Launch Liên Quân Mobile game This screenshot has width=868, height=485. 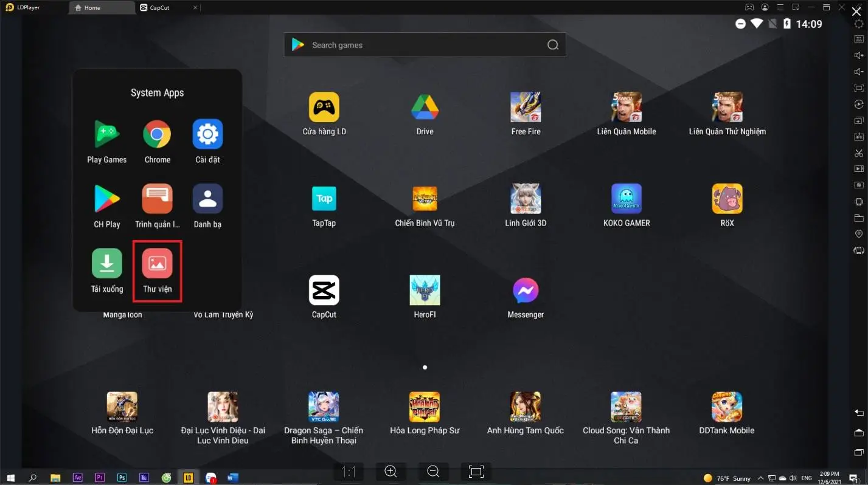[627, 114]
